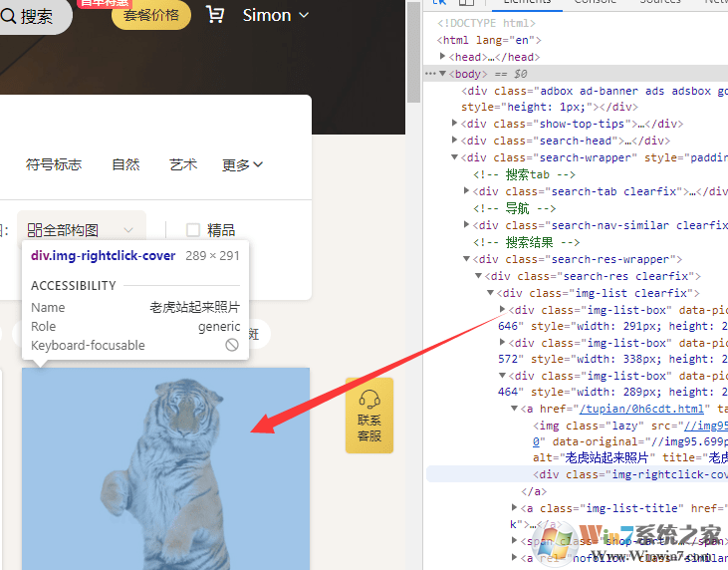Click the page's vertical scrollbar thumb
The height and width of the screenshot is (570, 728).
tap(413, 50)
